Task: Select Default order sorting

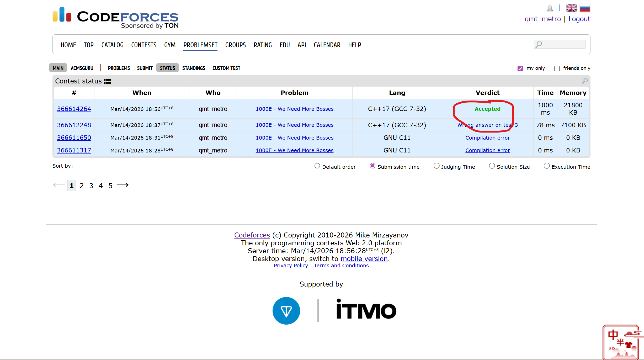Action: pos(317,166)
